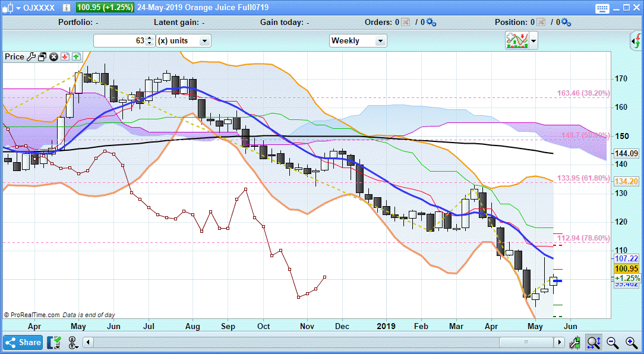This screenshot has width=644, height=354.
Task: Click the ProRealTime.com copyright text
Action: pos(31,315)
